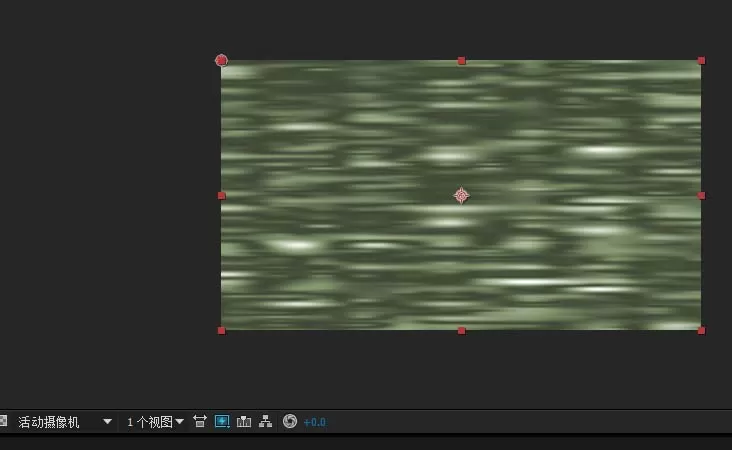Open the composition flowchart icon

pyautogui.click(x=266, y=422)
